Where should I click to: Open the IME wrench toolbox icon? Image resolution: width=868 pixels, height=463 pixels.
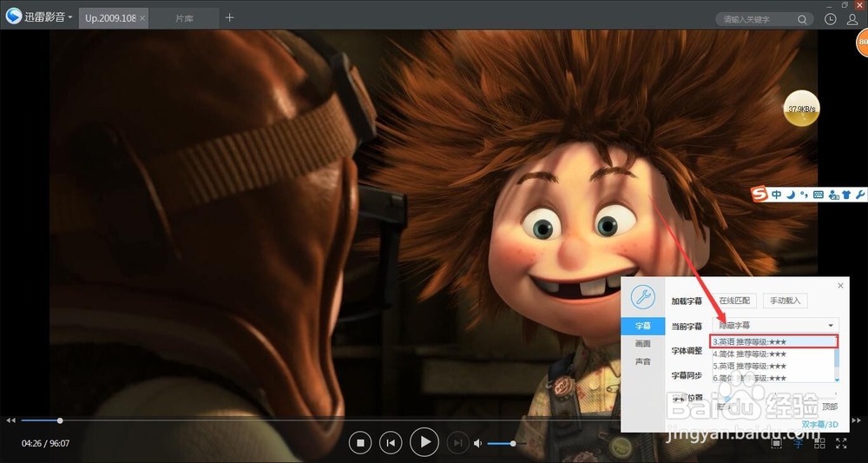[859, 195]
